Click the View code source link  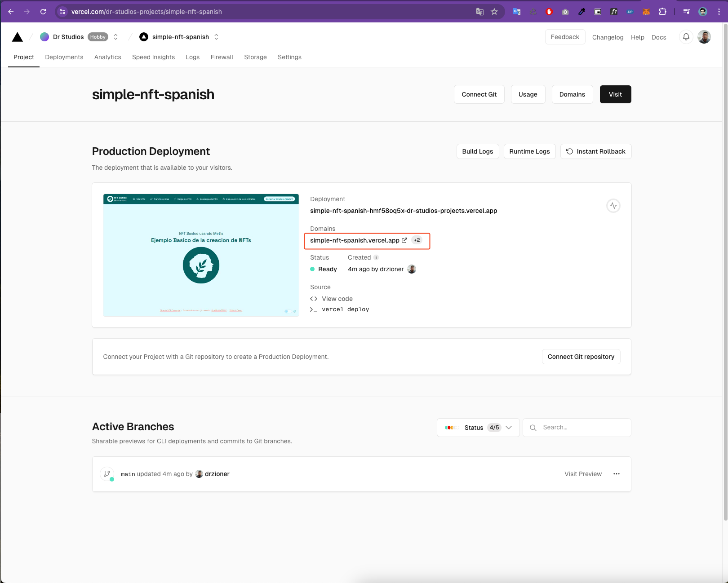pos(337,299)
